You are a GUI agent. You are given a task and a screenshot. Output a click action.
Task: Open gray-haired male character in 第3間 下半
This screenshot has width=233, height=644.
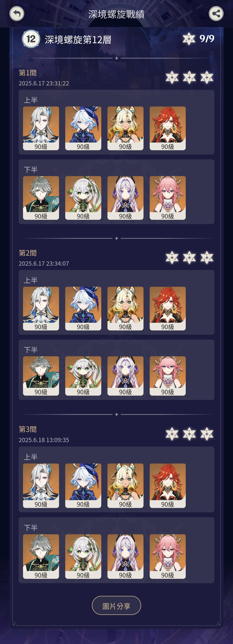click(x=41, y=556)
